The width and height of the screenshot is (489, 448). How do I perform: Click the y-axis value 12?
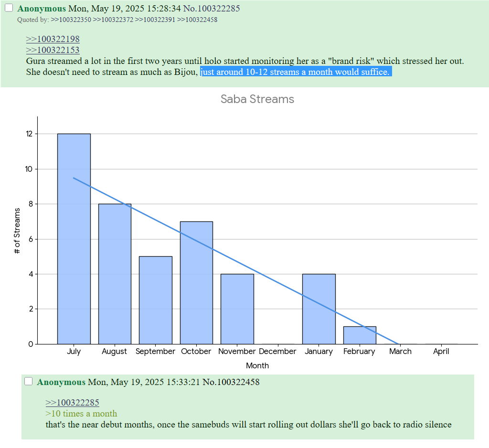29,134
